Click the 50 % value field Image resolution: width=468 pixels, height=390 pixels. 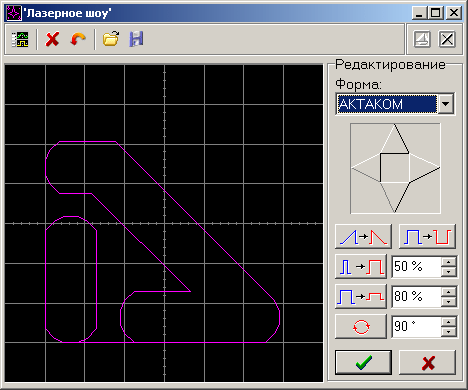(416, 267)
